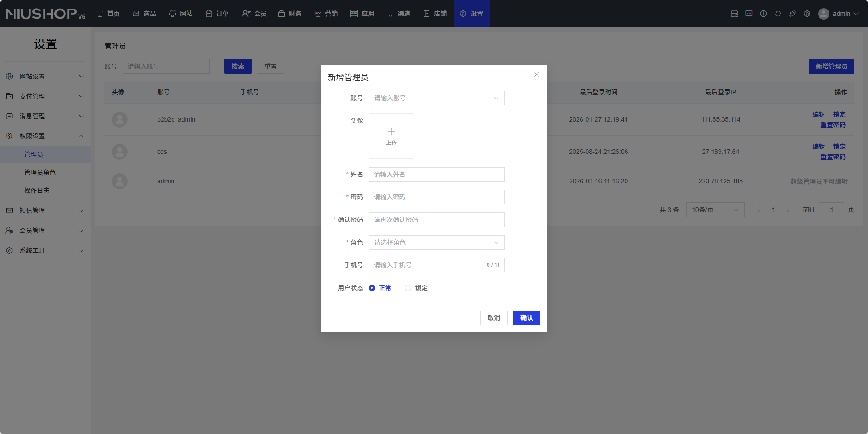Open the messages chat bubble icon

pos(749,14)
